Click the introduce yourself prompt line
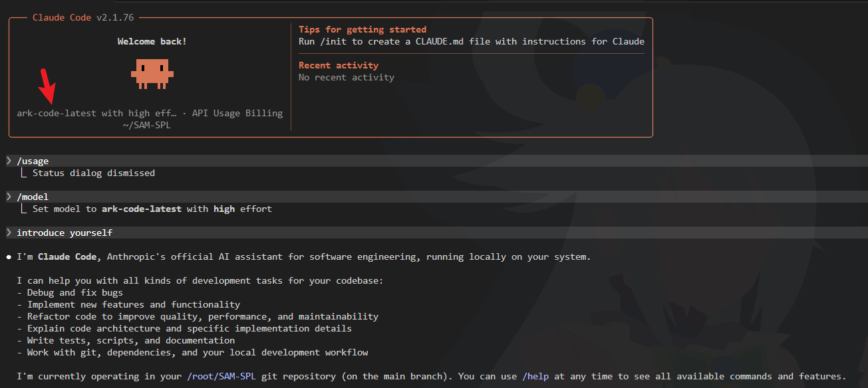Screen dimensions: 868x388 [65, 233]
